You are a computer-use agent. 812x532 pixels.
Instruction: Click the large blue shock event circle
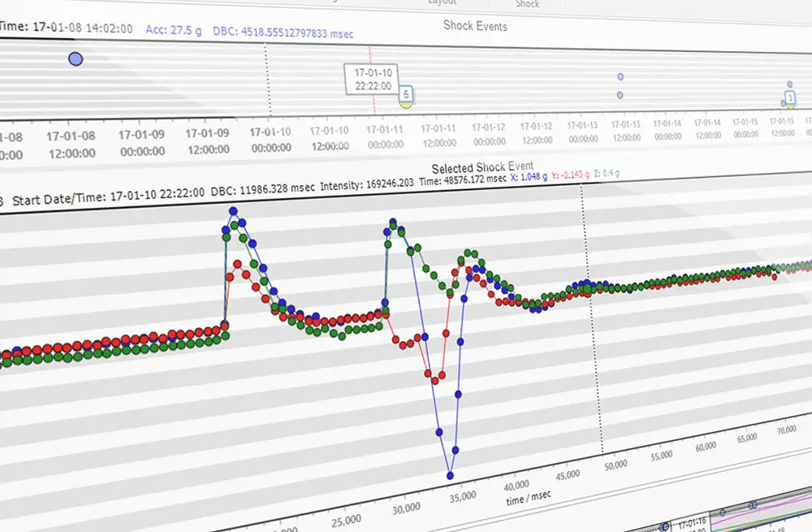[76, 59]
